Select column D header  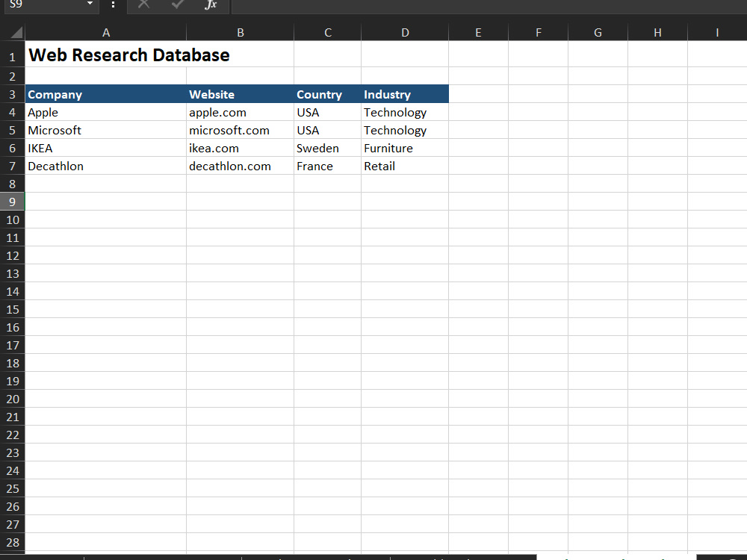[x=405, y=32]
